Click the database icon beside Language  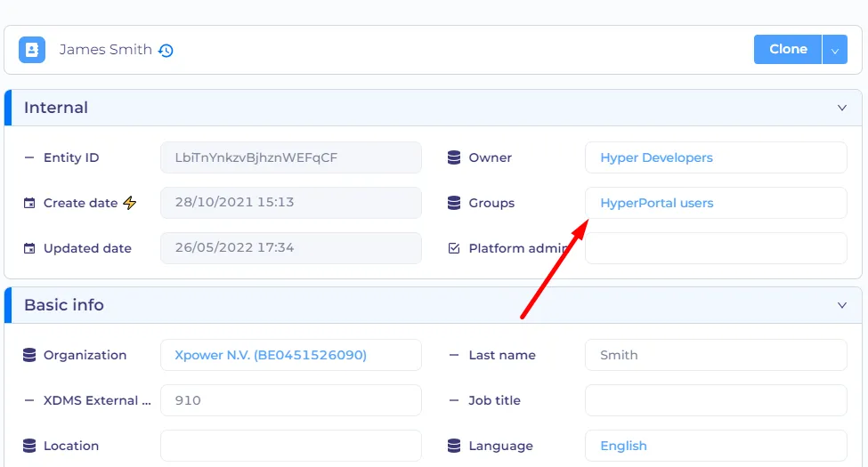454,446
